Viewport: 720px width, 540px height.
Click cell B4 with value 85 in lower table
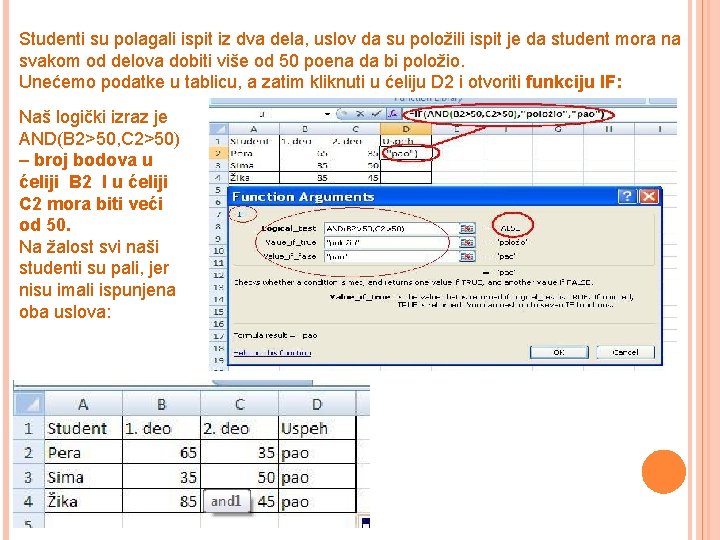pos(161,501)
